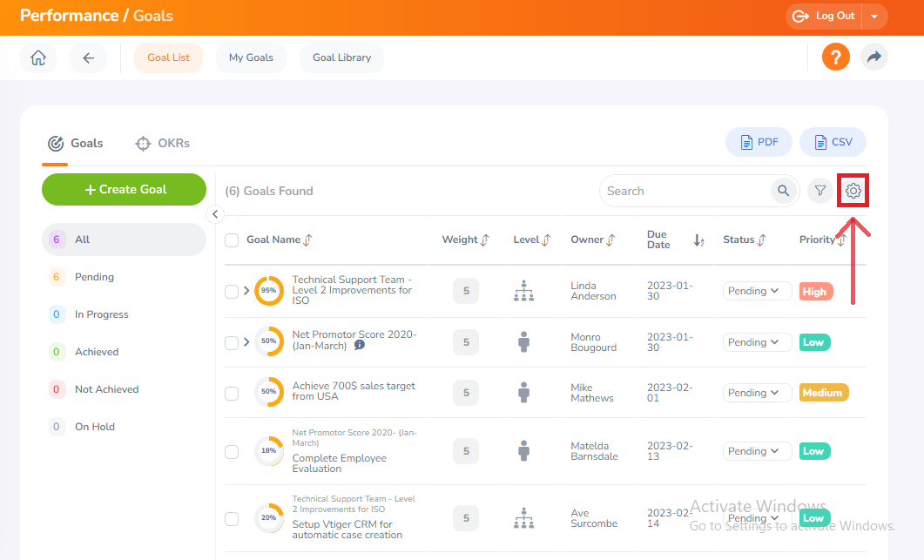This screenshot has width=924, height=560.
Task: Click the home icon
Action: pyautogui.click(x=37, y=57)
